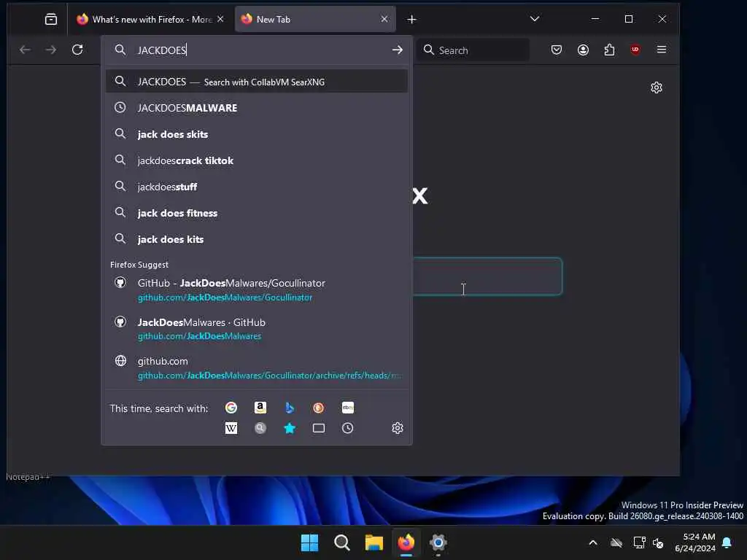Reload the current page
The height and width of the screenshot is (560, 747).
tap(77, 50)
